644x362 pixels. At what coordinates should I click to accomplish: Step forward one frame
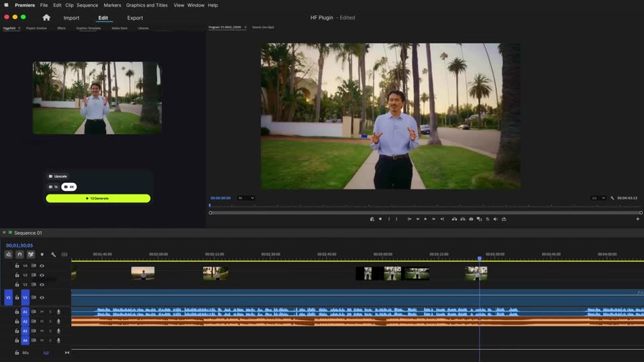[434, 219]
